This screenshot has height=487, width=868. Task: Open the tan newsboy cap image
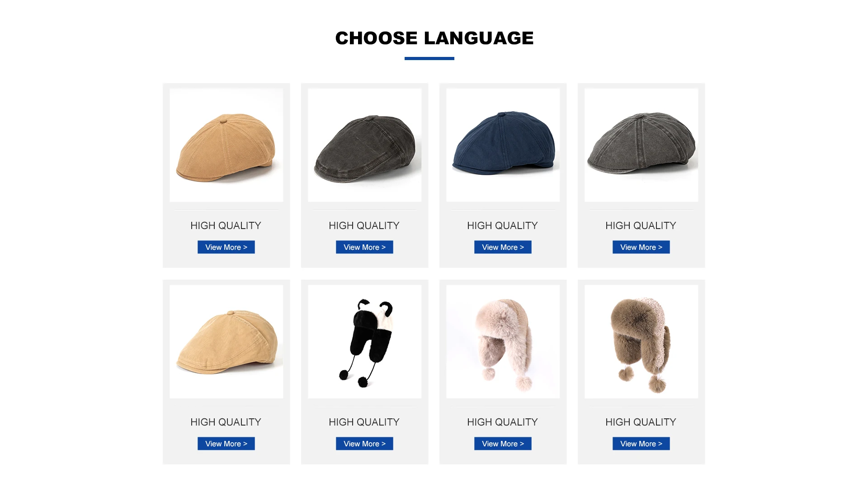(x=226, y=145)
